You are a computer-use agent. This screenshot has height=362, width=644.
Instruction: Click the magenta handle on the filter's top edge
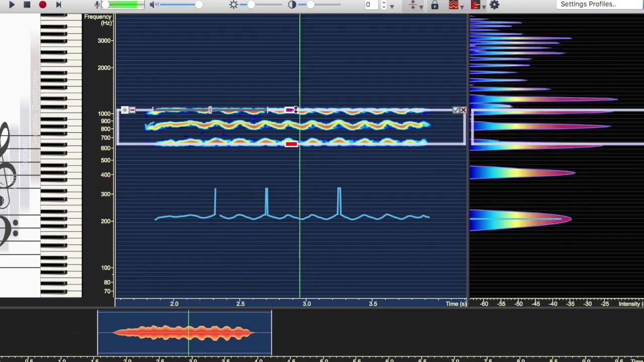(x=290, y=110)
